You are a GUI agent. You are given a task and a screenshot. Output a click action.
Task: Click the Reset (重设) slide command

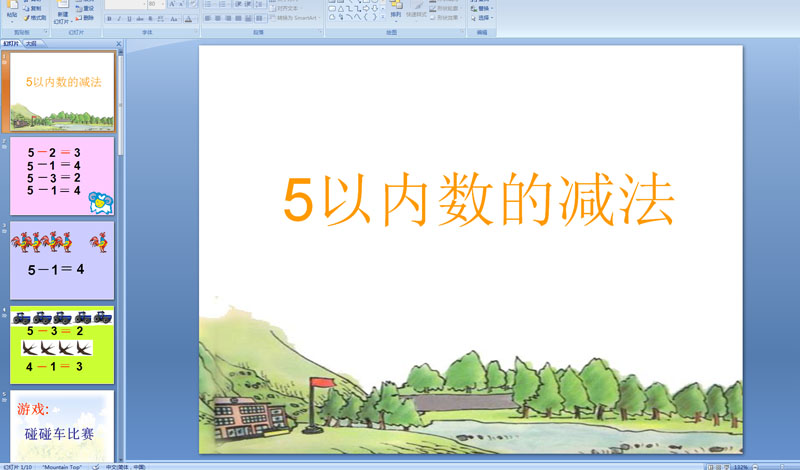85,9
